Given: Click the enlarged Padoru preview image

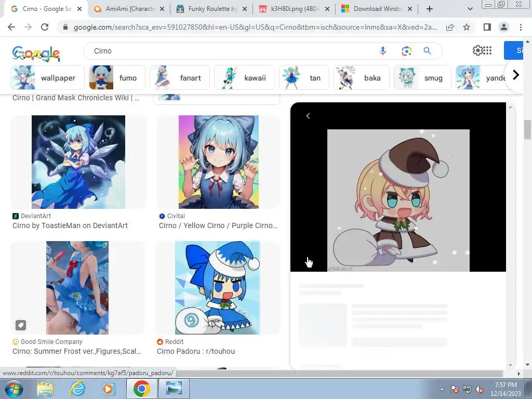Looking at the screenshot, I should point(398,200).
